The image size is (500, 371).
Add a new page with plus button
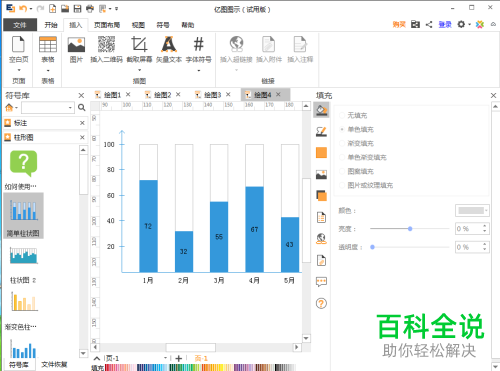179,358
